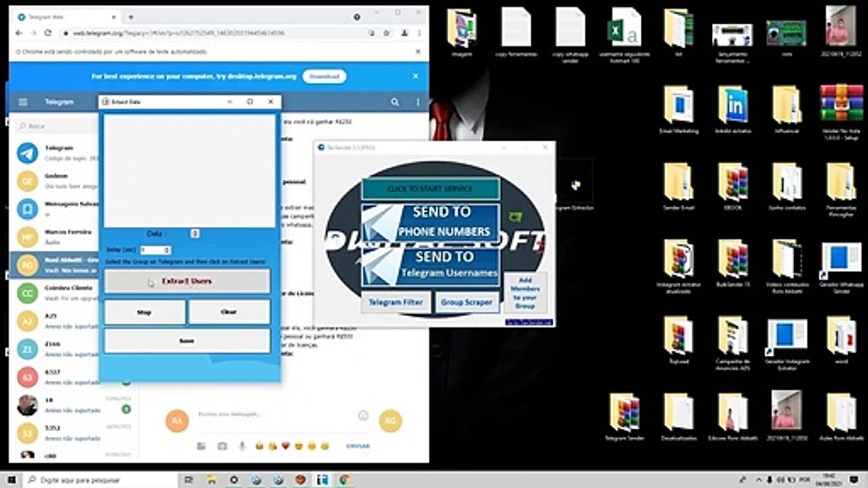
Task: Dismiss the Chrome automation notice bar
Action: click(x=418, y=52)
